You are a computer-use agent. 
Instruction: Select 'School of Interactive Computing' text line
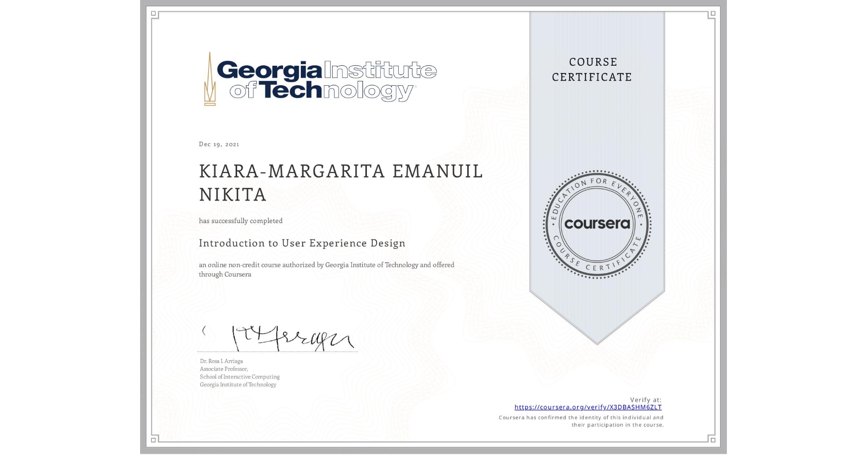pyautogui.click(x=239, y=377)
